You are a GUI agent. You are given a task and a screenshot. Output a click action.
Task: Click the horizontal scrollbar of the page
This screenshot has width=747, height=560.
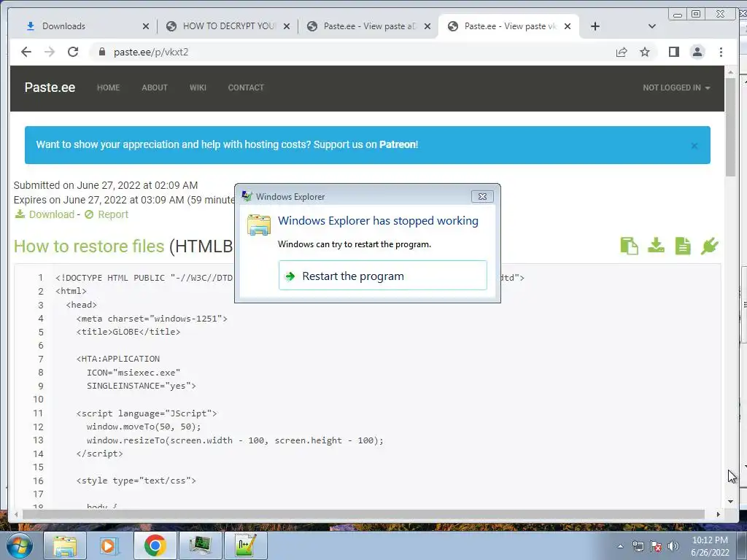pos(363,514)
